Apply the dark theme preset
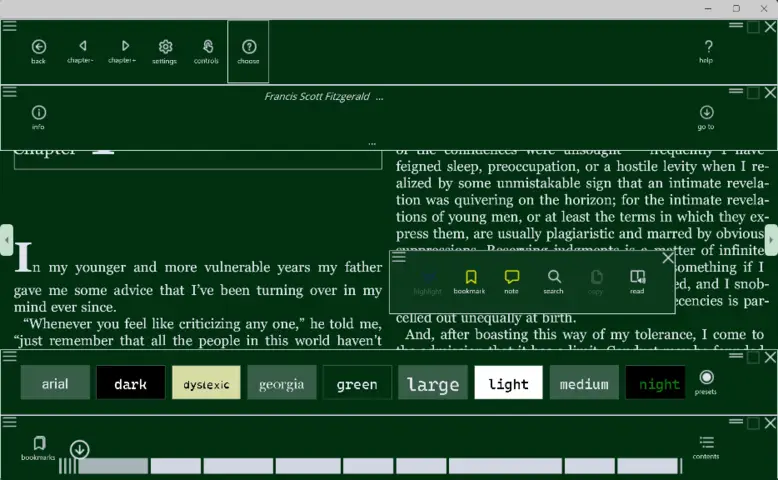The image size is (778, 480). tap(131, 383)
